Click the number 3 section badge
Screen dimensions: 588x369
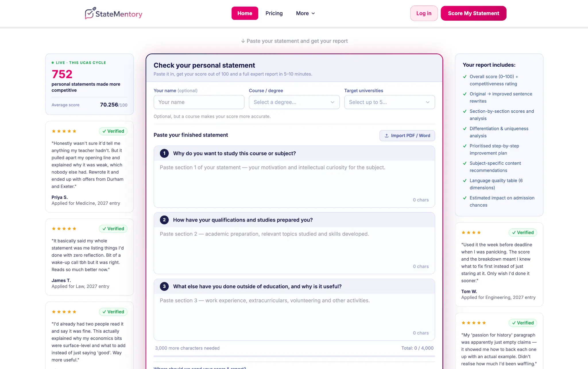[164, 286]
